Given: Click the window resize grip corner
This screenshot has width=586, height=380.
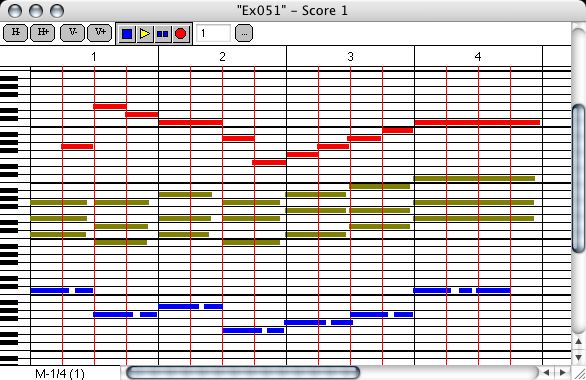Looking at the screenshot, I should [579, 373].
